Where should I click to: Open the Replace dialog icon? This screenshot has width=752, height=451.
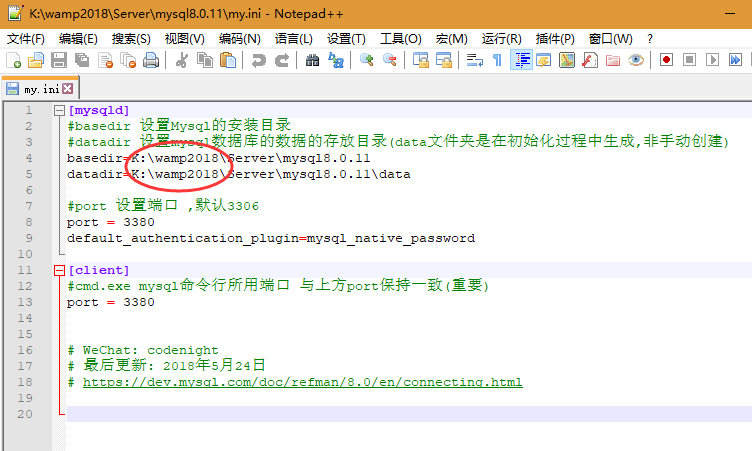click(x=336, y=60)
